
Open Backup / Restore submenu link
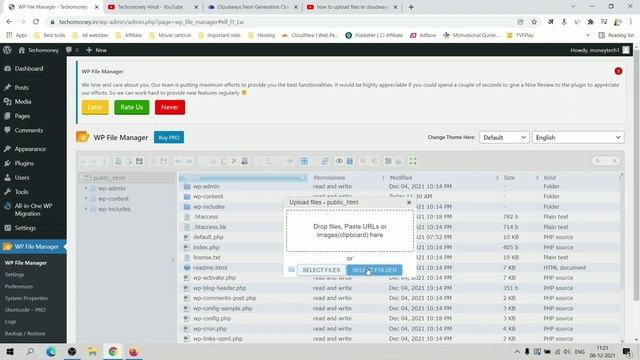(25, 333)
